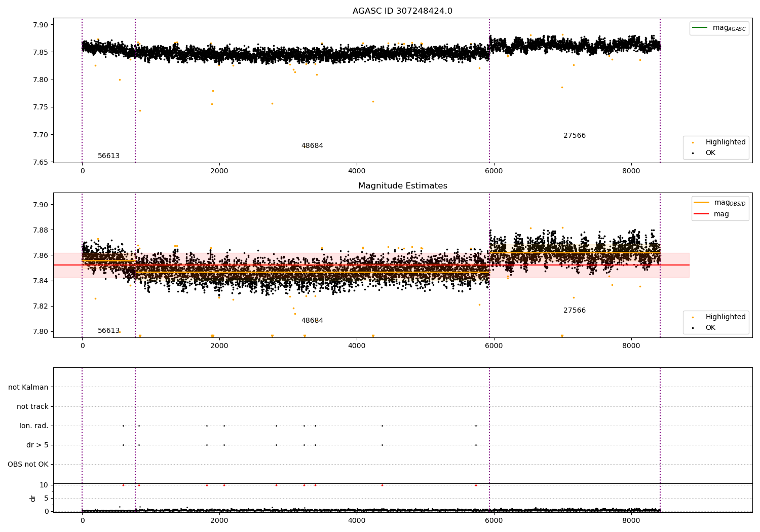Click the "4000" x-tick under the top plot
This screenshot has width=760, height=532.
pyautogui.click(x=357, y=171)
